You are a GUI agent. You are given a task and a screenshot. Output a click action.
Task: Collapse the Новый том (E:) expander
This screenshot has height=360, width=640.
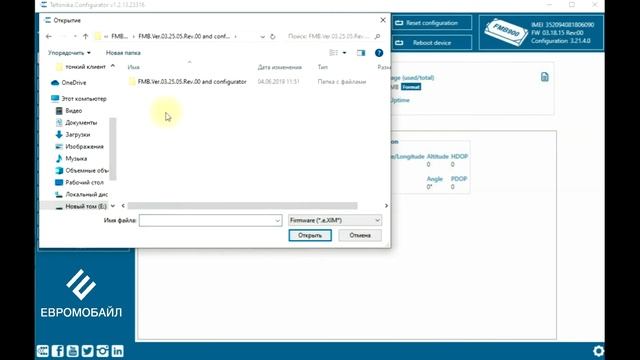pyautogui.click(x=113, y=206)
